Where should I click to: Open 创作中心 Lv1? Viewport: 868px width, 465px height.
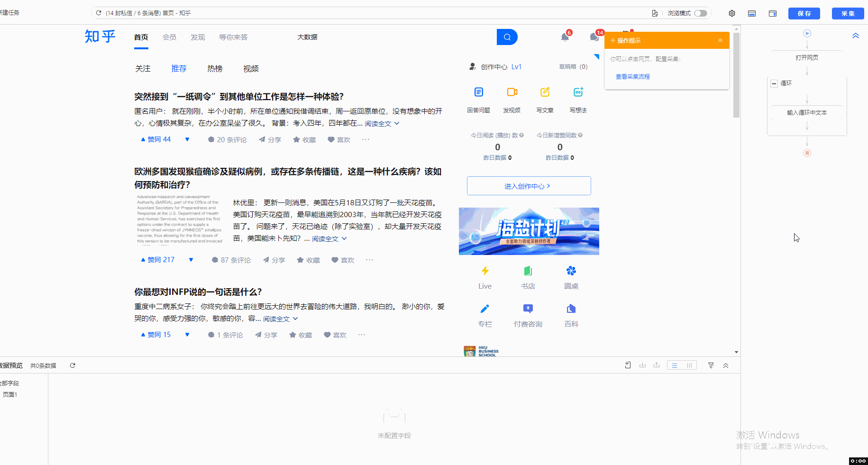495,67
